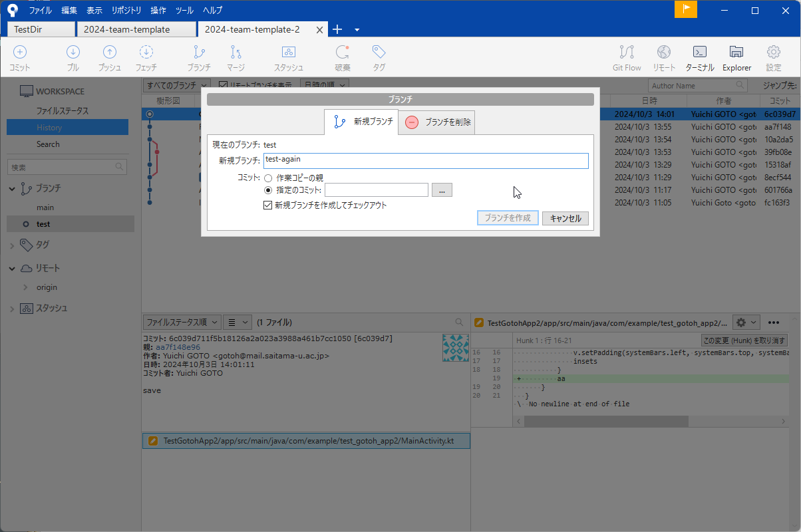This screenshot has width=801, height=532.
Task: Click the author avatar identicon
Action: coord(456,348)
